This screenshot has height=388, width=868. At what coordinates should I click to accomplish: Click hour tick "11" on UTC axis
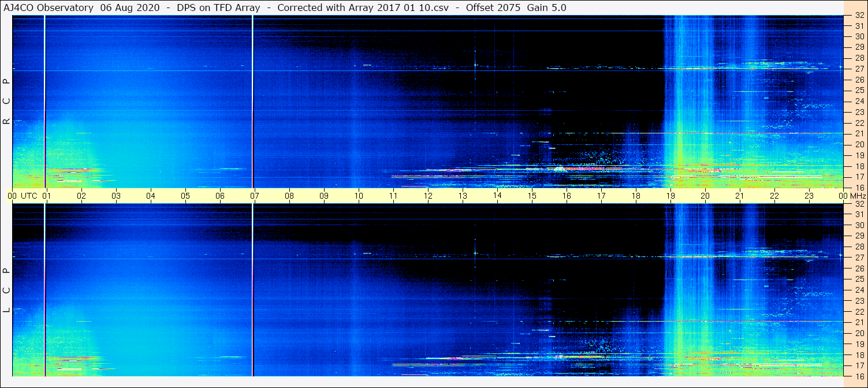pyautogui.click(x=393, y=196)
